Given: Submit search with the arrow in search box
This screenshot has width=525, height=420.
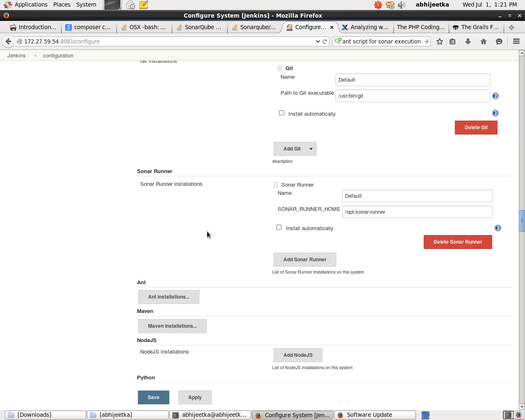Looking at the screenshot, I should (x=427, y=41).
